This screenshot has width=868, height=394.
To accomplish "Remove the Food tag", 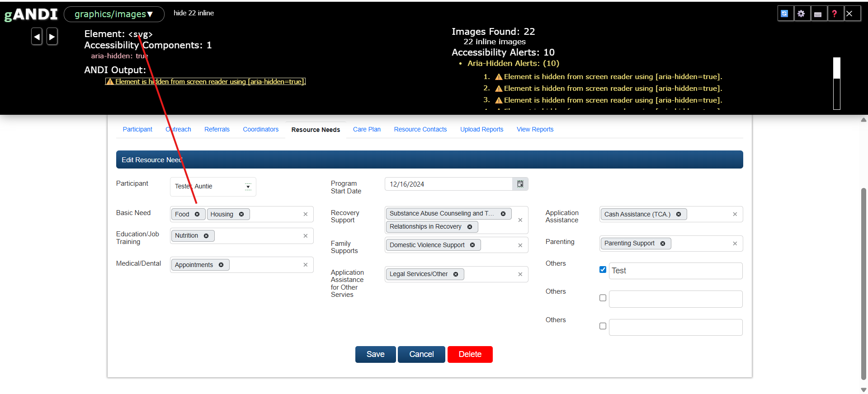I will coord(197,214).
